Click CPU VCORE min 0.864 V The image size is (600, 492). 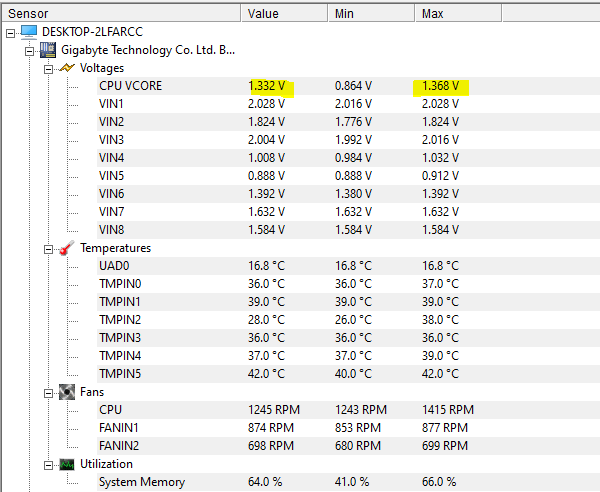[354, 86]
